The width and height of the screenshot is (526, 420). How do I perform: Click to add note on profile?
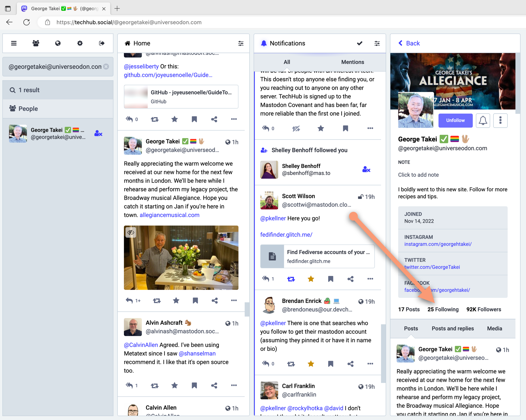click(418, 175)
